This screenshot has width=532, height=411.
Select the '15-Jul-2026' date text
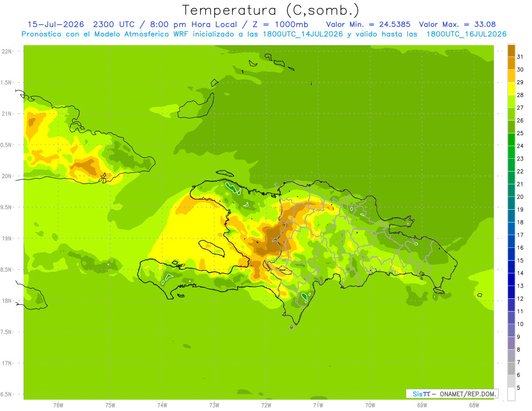[x=56, y=24]
